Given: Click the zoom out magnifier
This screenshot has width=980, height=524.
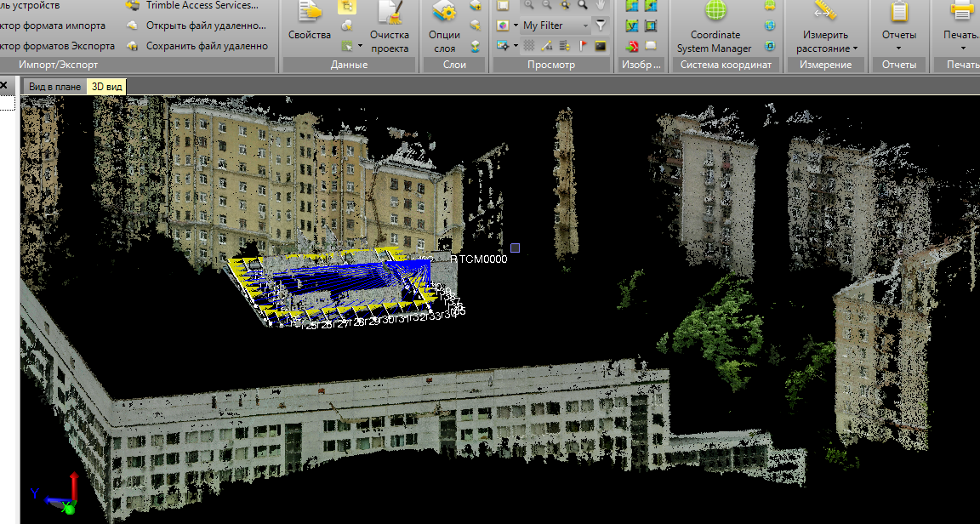Looking at the screenshot, I should [x=547, y=6].
